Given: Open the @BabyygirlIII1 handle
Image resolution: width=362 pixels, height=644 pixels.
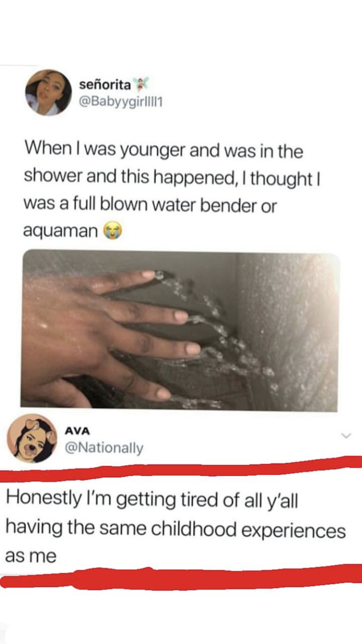Looking at the screenshot, I should click(x=120, y=102).
